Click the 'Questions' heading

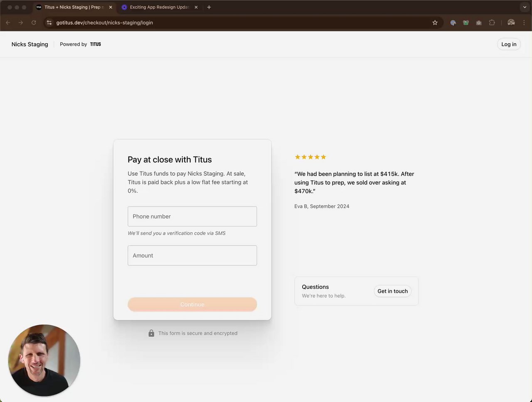(315, 287)
